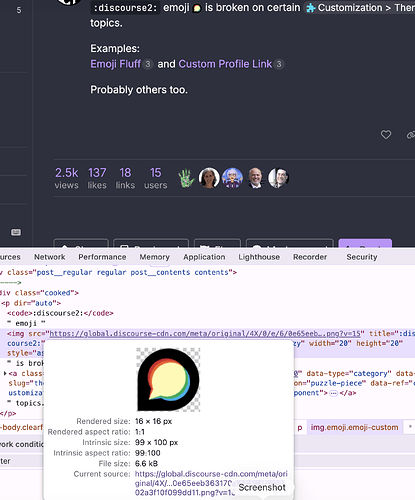415x500 pixels.
Task: Open the Customization category badge link
Action: coord(360,8)
